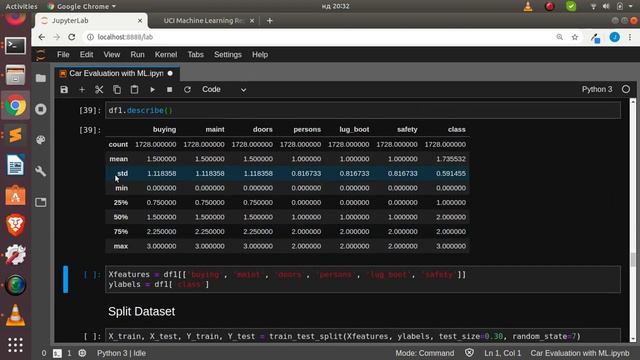This screenshot has height=360, width=640.
Task: Open the File menu
Action: [x=63, y=55]
